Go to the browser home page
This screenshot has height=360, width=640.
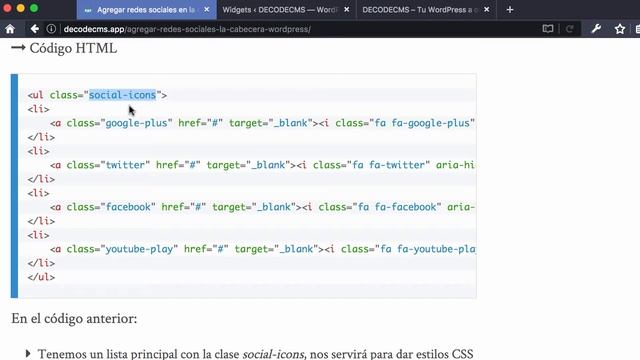point(10,29)
